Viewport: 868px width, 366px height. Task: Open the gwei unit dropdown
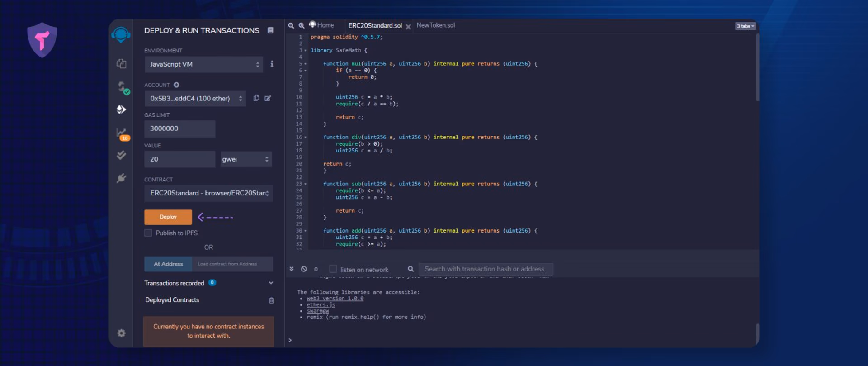point(246,159)
